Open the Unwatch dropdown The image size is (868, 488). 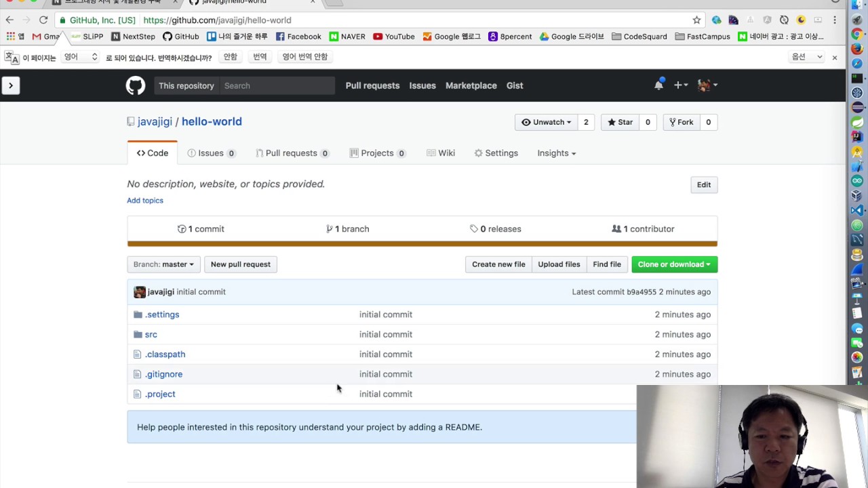pos(546,122)
